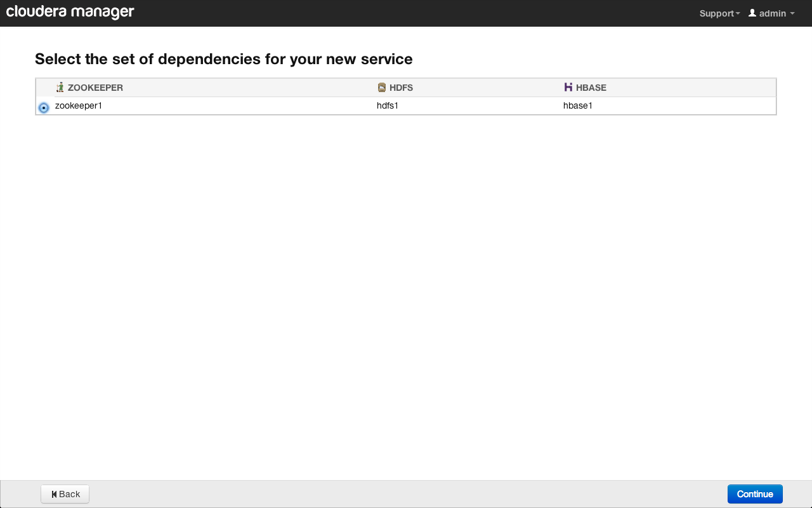The height and width of the screenshot is (508, 812).
Task: Click the ZooKeeper service icon
Action: pos(60,88)
